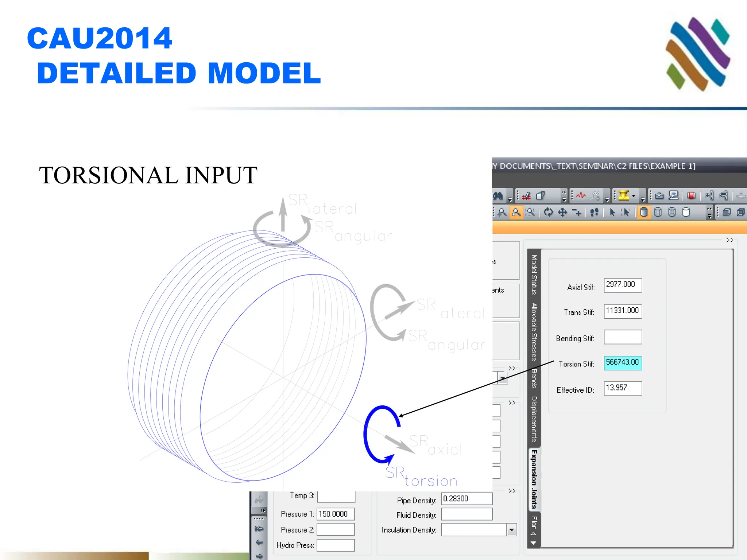Viewport: 747px width, 560px height.
Task: Activate the pan view arrows tool
Action: [562, 212]
